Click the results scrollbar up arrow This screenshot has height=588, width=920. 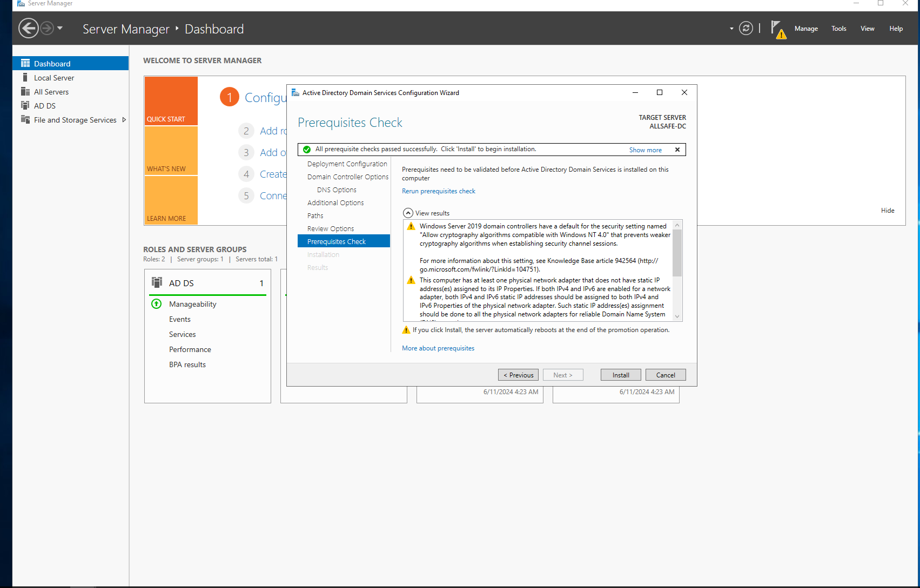coord(677,225)
